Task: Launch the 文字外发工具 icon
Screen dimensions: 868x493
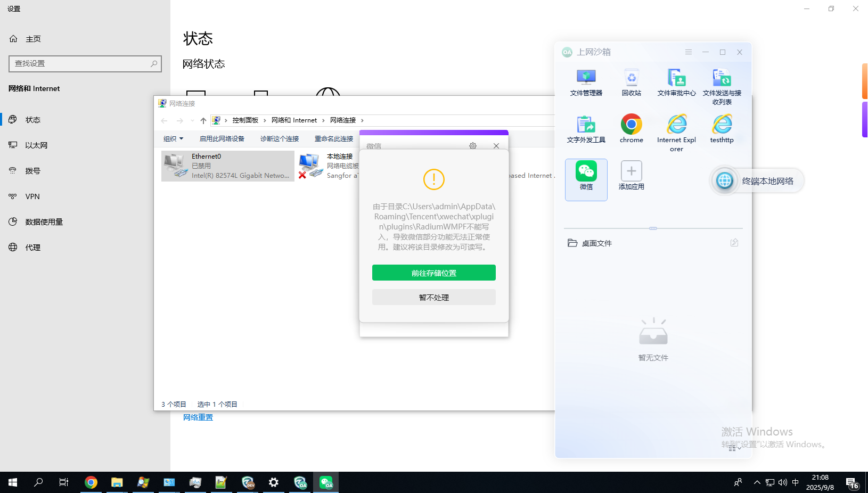Action: pyautogui.click(x=586, y=125)
